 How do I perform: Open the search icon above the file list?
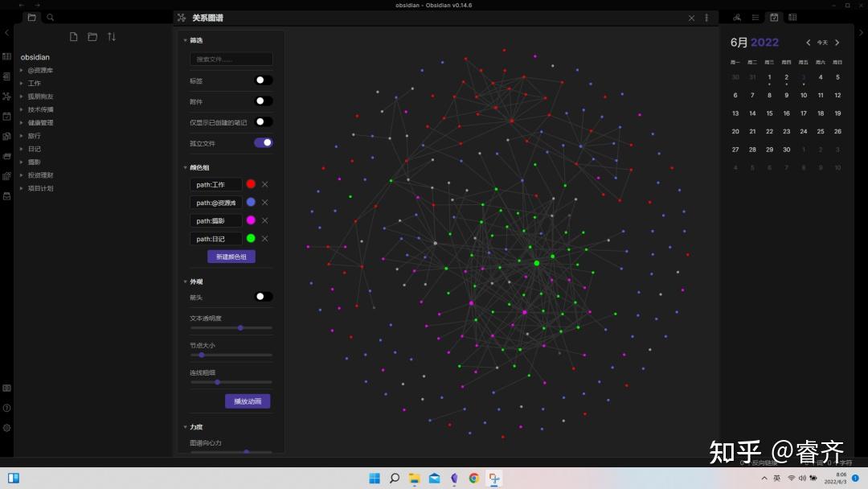tap(50, 17)
